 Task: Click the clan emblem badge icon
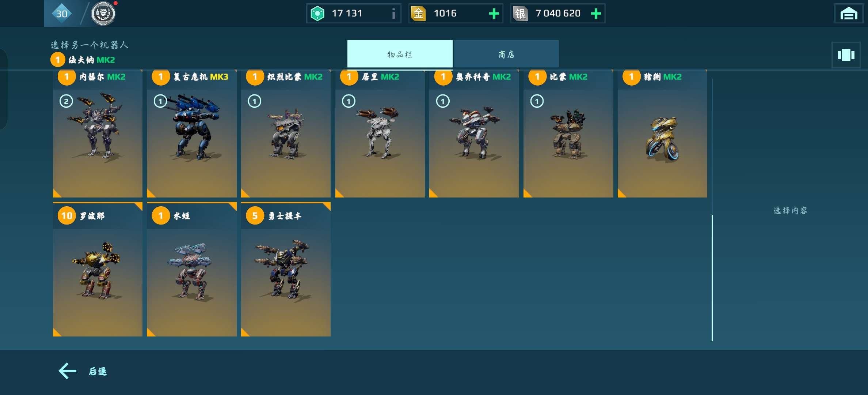point(103,14)
